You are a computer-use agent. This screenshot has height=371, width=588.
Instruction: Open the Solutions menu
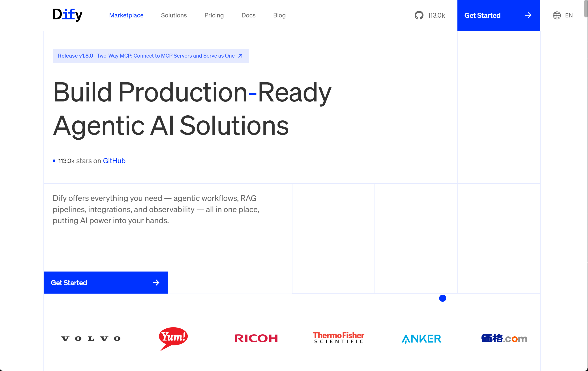pyautogui.click(x=174, y=15)
